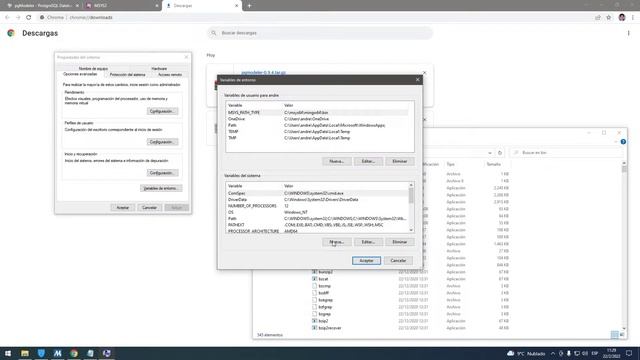Click the system variables list down arrow

pos(411,230)
